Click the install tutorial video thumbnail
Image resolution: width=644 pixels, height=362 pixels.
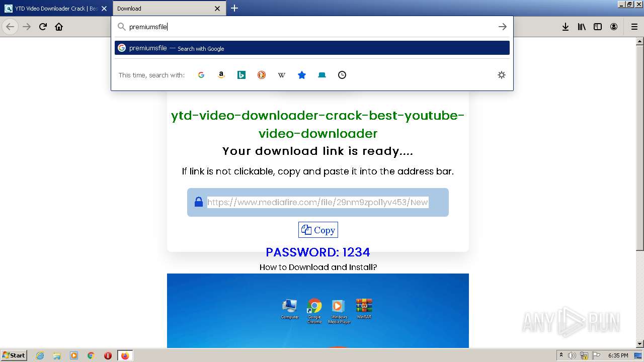pos(318,311)
